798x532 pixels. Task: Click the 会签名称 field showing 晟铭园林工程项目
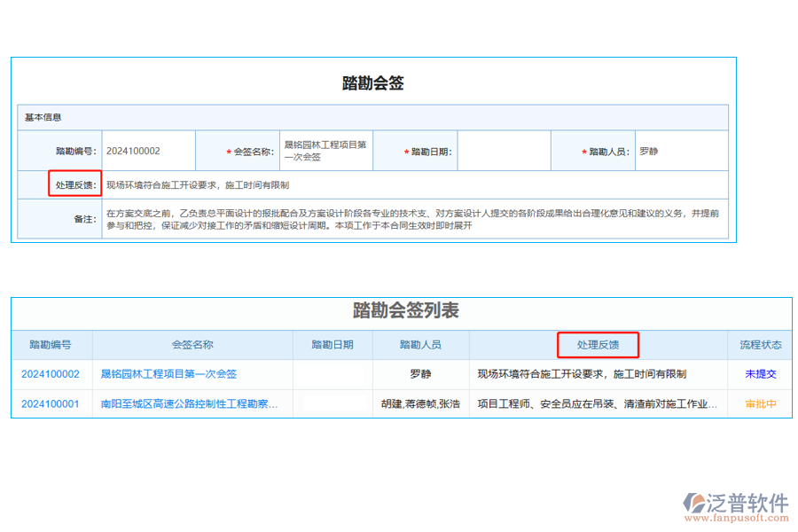[325, 150]
